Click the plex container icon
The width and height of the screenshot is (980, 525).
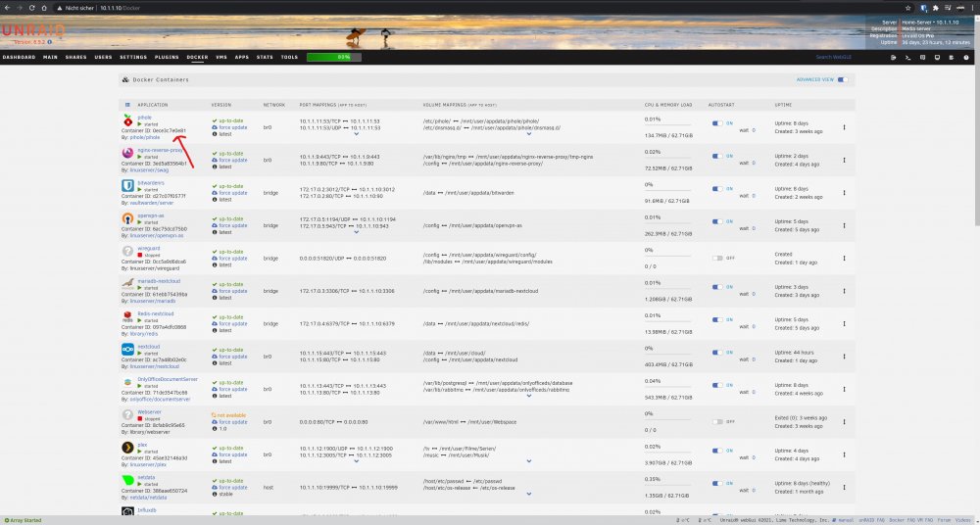(127, 448)
